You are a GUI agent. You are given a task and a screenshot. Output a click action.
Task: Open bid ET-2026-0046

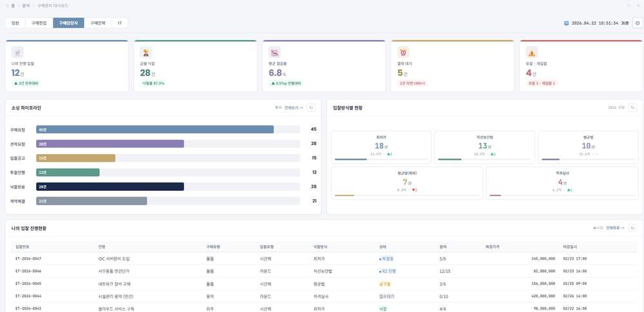28,271
